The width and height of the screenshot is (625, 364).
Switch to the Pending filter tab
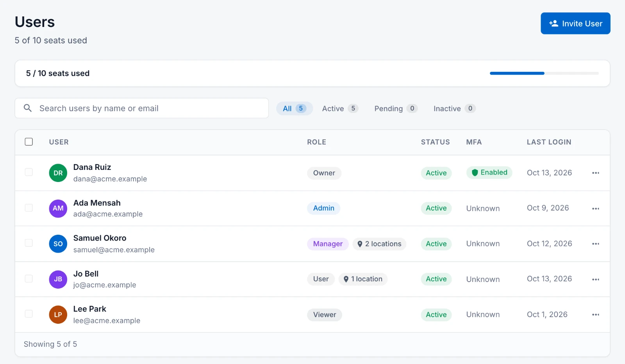pyautogui.click(x=396, y=109)
